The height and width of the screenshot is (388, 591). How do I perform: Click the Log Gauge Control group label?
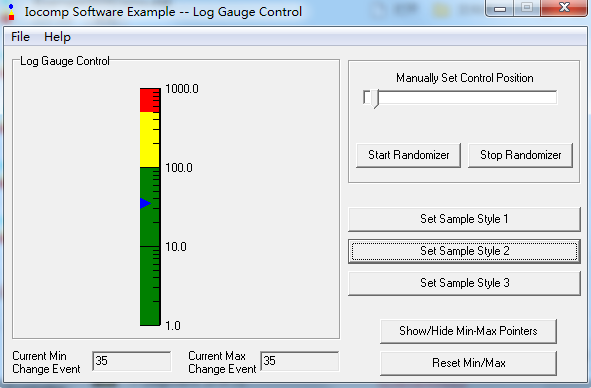[64, 61]
